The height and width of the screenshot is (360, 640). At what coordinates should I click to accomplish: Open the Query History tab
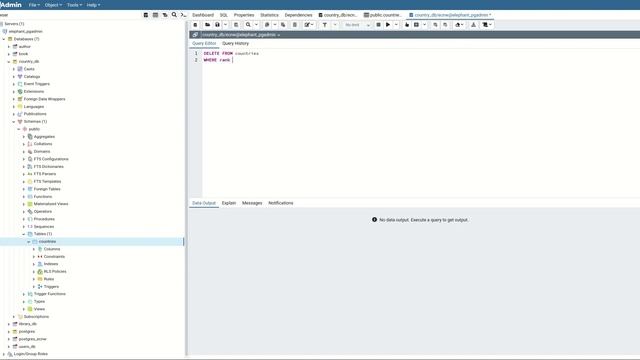point(236,43)
